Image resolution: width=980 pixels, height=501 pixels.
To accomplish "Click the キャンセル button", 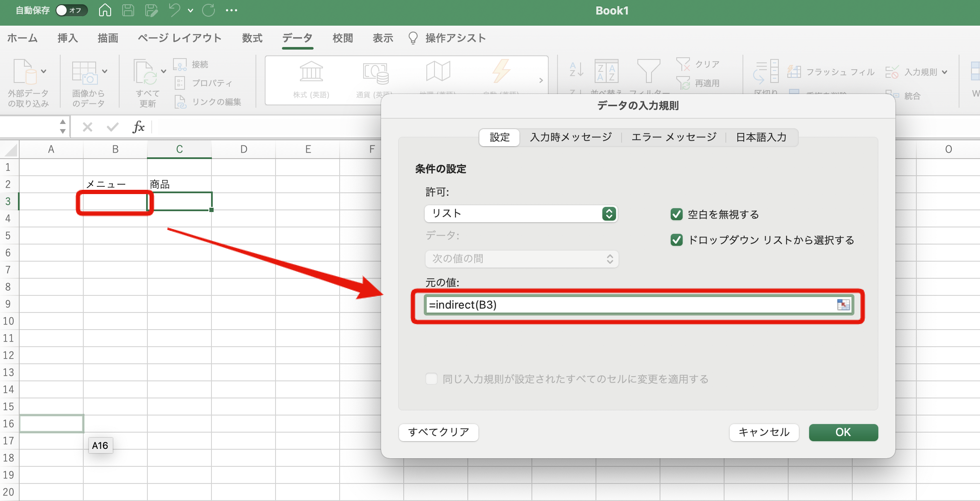I will pos(764,432).
